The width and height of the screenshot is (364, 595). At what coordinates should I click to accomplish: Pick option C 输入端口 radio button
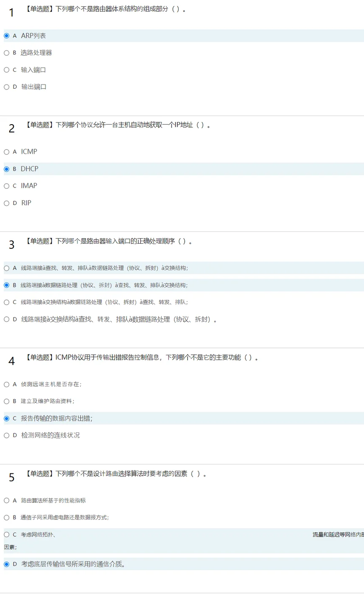pos(6,70)
